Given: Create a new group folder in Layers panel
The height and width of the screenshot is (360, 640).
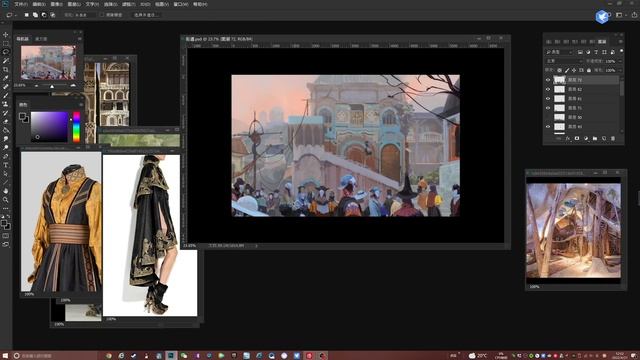Looking at the screenshot, I should tap(595, 138).
